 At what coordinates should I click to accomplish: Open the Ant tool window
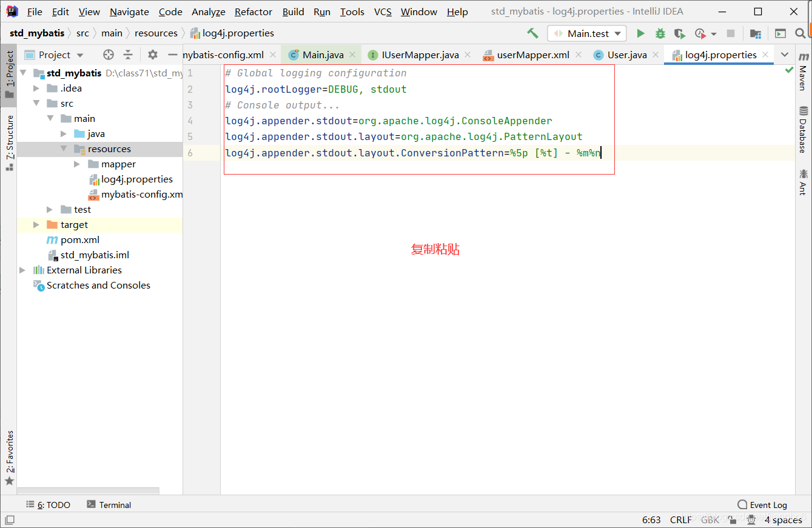coord(803,181)
